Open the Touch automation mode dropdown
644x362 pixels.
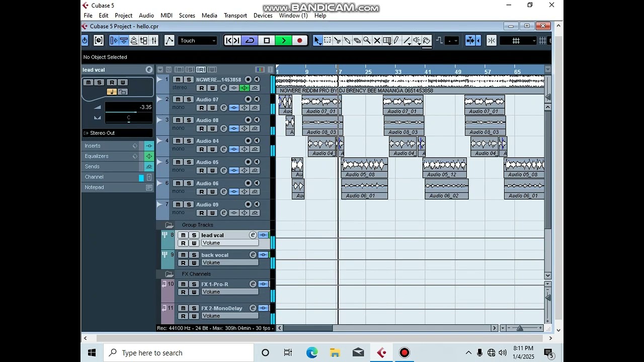[198, 41]
